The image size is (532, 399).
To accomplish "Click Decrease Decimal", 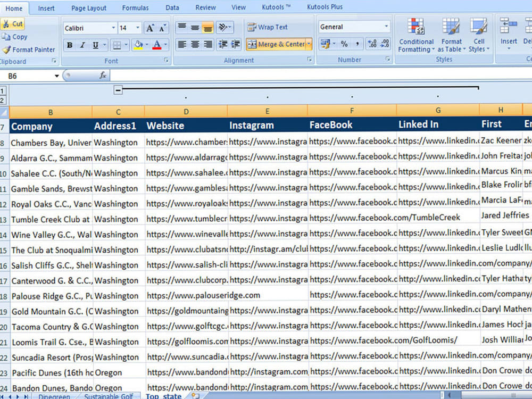I will 385,44.
